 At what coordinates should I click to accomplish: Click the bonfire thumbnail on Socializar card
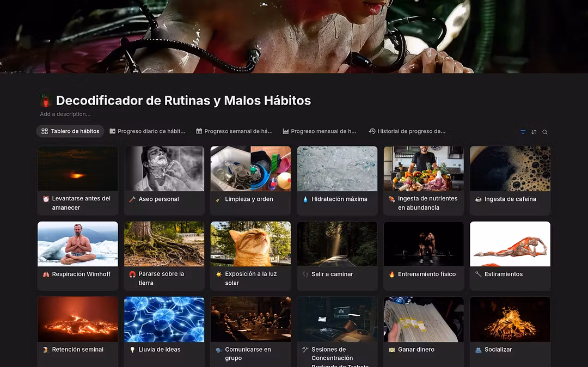[x=510, y=319]
